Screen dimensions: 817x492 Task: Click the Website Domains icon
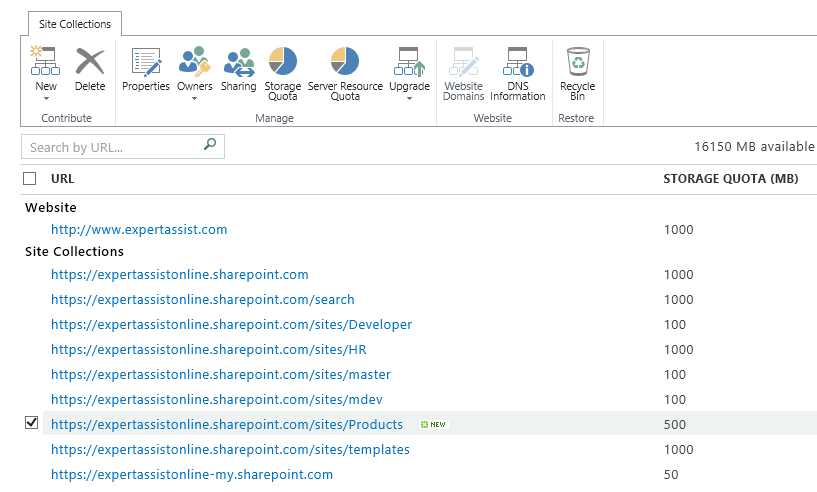point(463,62)
